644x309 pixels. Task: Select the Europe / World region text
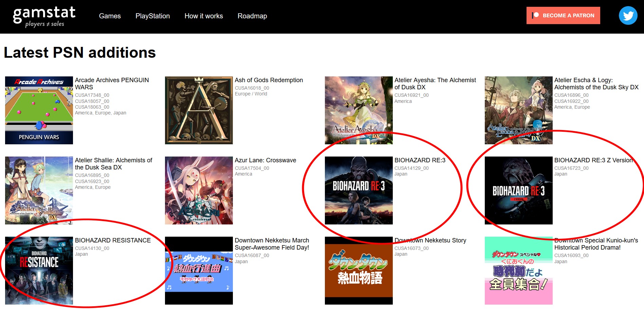coord(251,94)
